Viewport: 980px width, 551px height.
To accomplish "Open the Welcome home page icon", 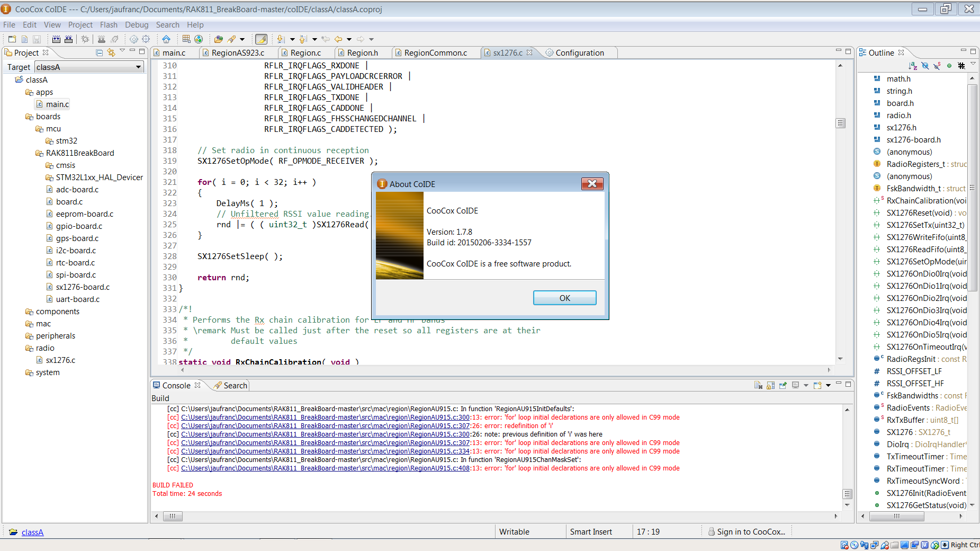I will click(166, 39).
